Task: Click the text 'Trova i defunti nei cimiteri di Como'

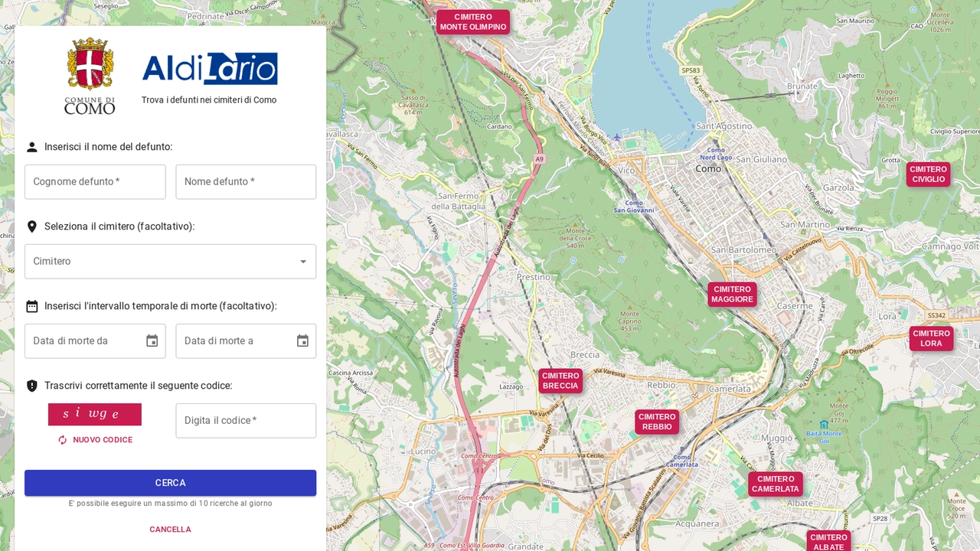Action: pyautogui.click(x=209, y=100)
